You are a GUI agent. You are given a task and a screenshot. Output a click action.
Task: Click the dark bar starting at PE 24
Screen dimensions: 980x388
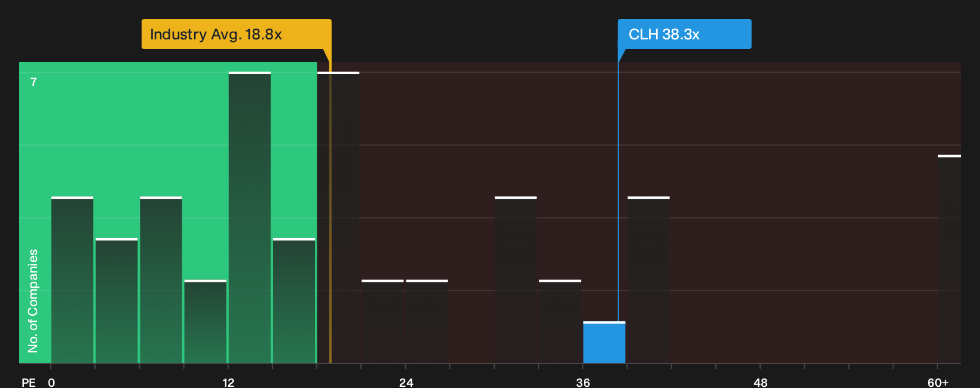(x=427, y=322)
